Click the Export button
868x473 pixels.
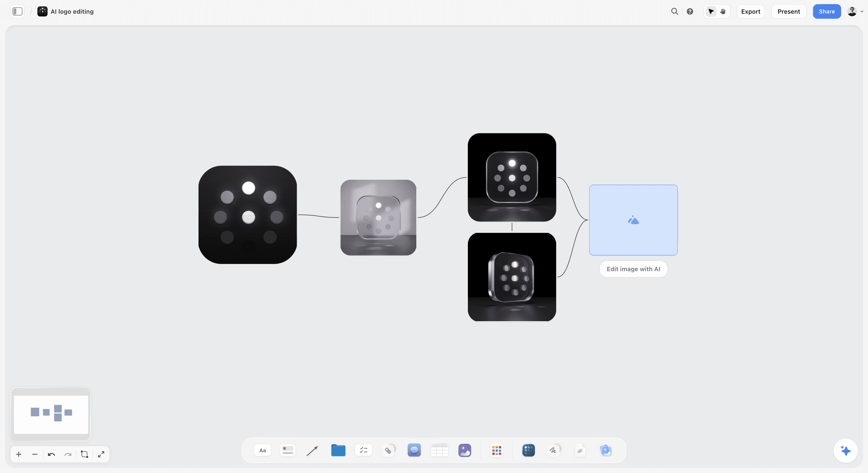751,11
